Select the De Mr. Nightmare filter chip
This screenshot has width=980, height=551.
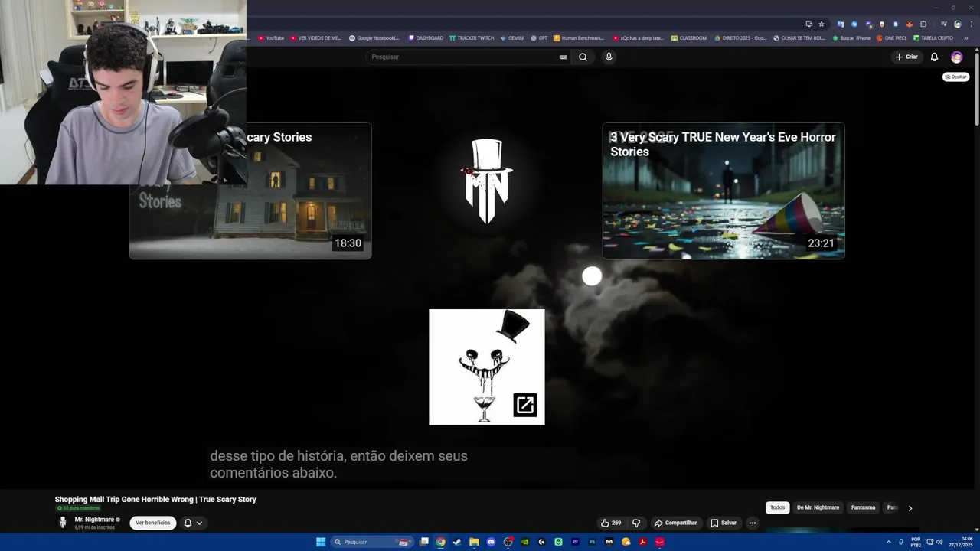(818, 507)
